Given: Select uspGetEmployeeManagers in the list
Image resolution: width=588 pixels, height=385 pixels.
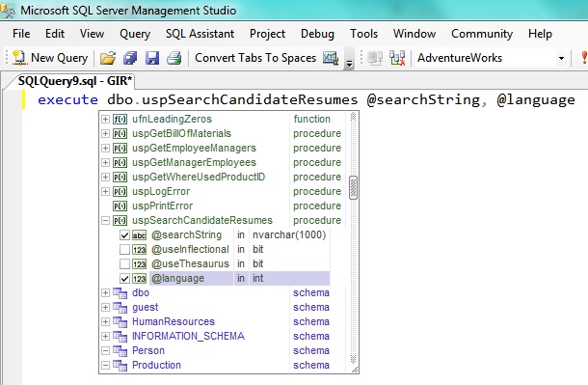Looking at the screenshot, I should click(x=194, y=148).
